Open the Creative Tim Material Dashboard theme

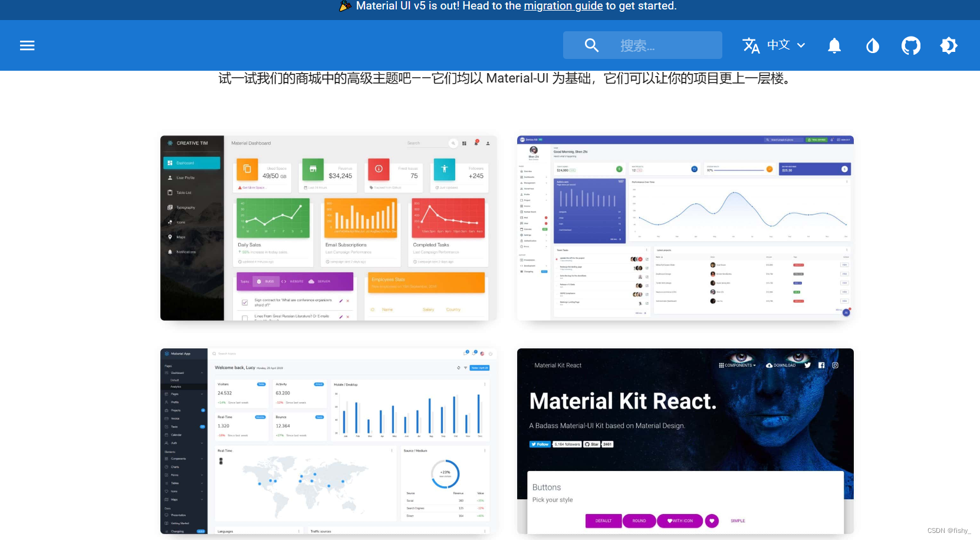point(328,228)
